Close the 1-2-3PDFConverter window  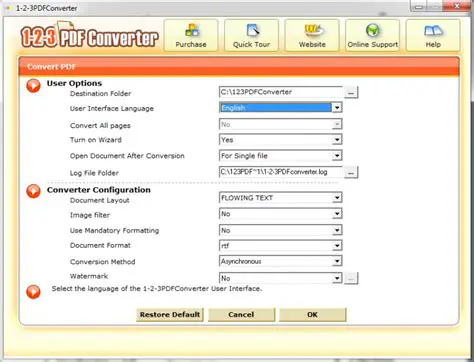[457, 6]
